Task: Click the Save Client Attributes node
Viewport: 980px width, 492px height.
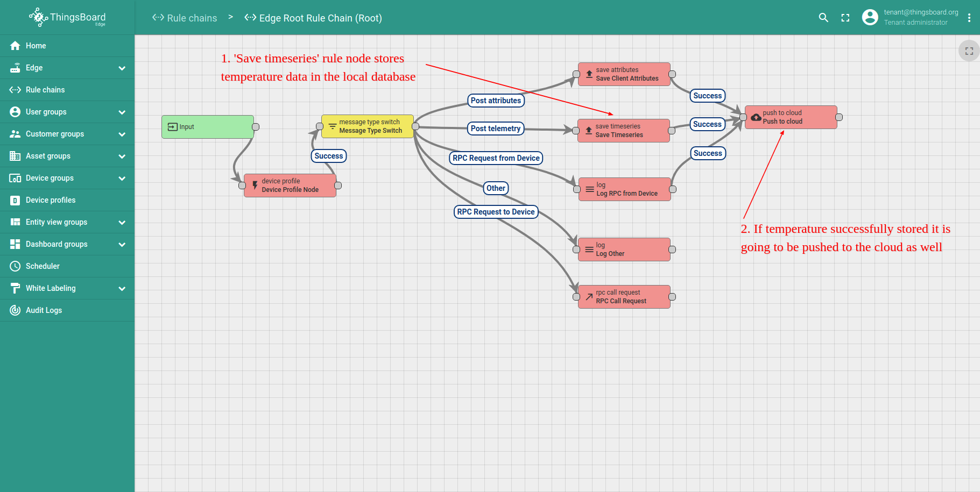Action: tap(624, 74)
